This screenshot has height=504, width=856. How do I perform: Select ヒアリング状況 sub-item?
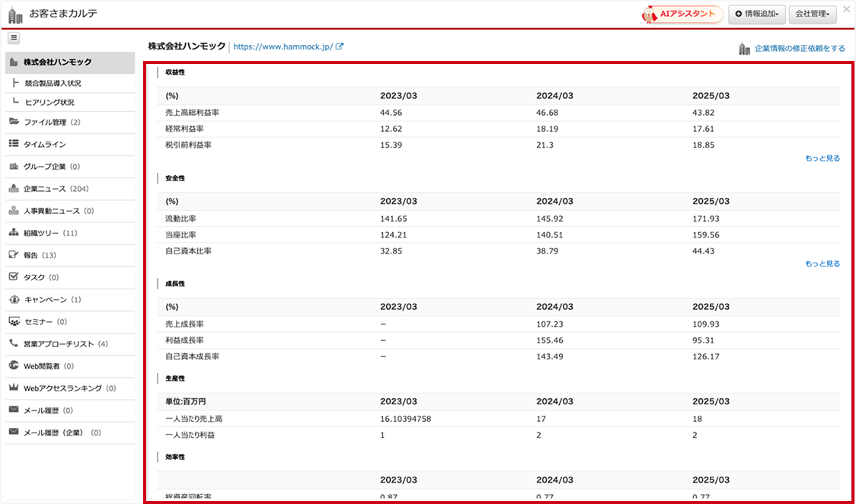tap(50, 102)
